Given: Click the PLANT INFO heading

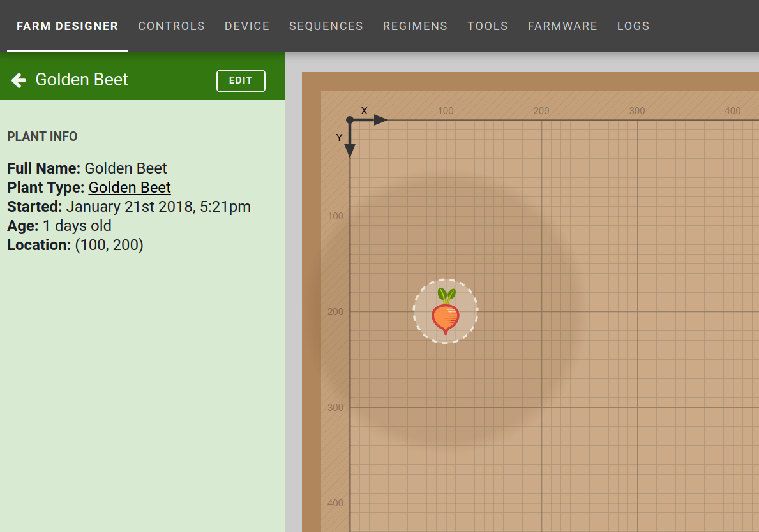Looking at the screenshot, I should pyautogui.click(x=42, y=137).
